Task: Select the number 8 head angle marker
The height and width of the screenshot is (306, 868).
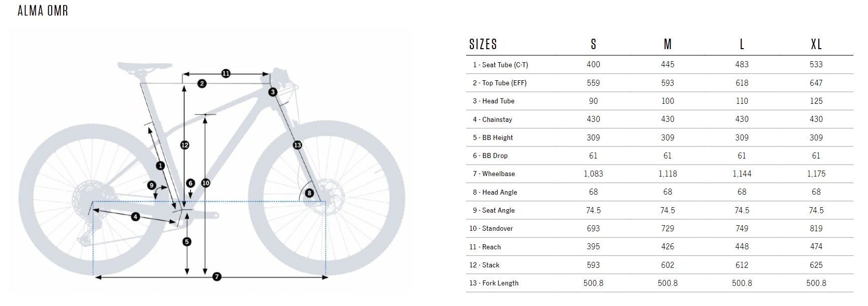Action: coord(309,193)
